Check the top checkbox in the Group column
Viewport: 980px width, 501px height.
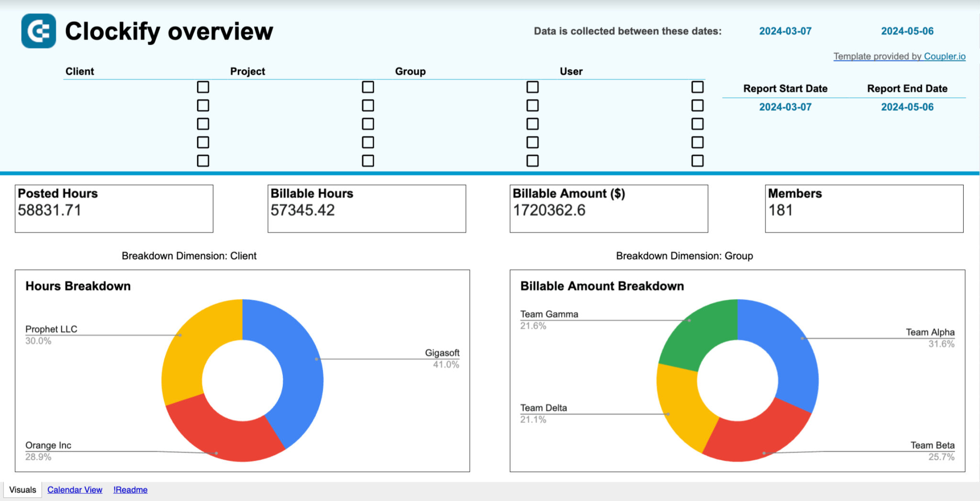pos(532,87)
